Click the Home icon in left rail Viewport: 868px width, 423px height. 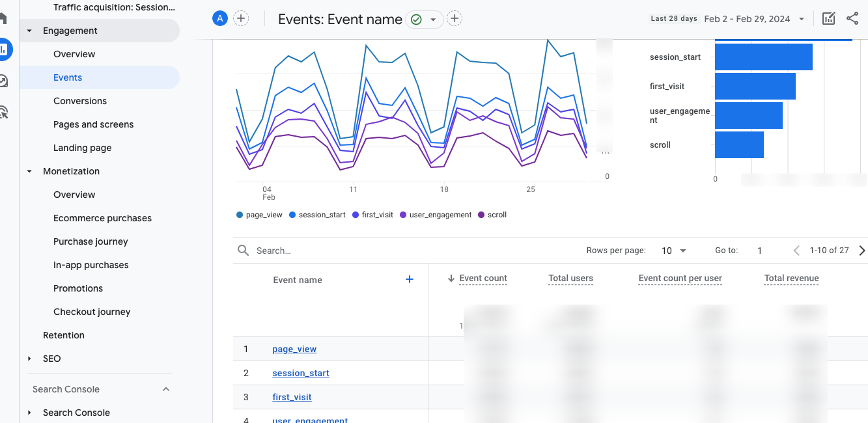point(3,18)
